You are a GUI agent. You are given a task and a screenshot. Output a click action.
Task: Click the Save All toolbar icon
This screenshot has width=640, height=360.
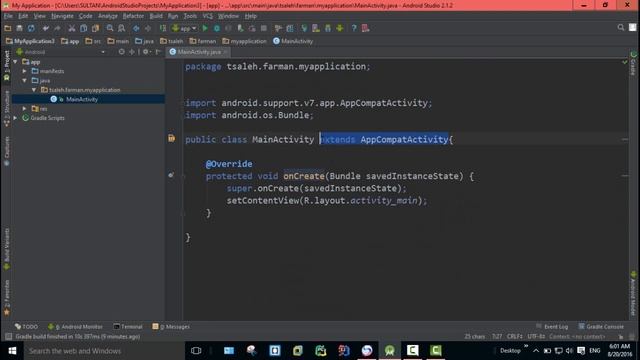tap(19, 28)
